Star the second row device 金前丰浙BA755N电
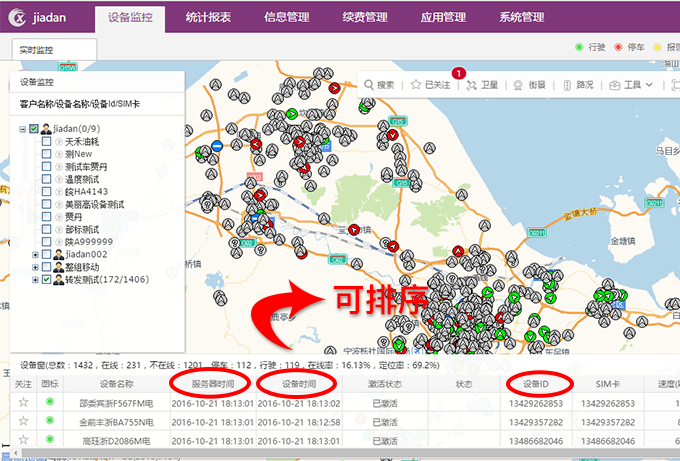680x461 pixels. coord(22,423)
